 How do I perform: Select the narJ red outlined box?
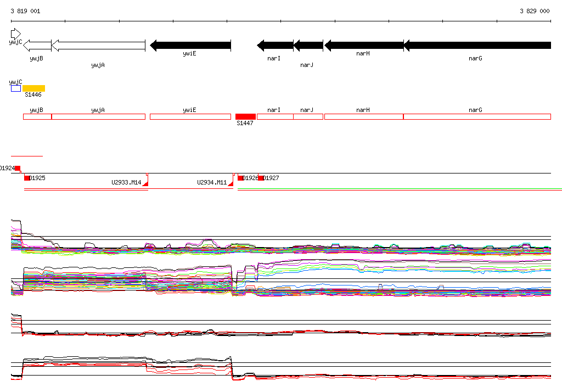pyautogui.click(x=308, y=116)
